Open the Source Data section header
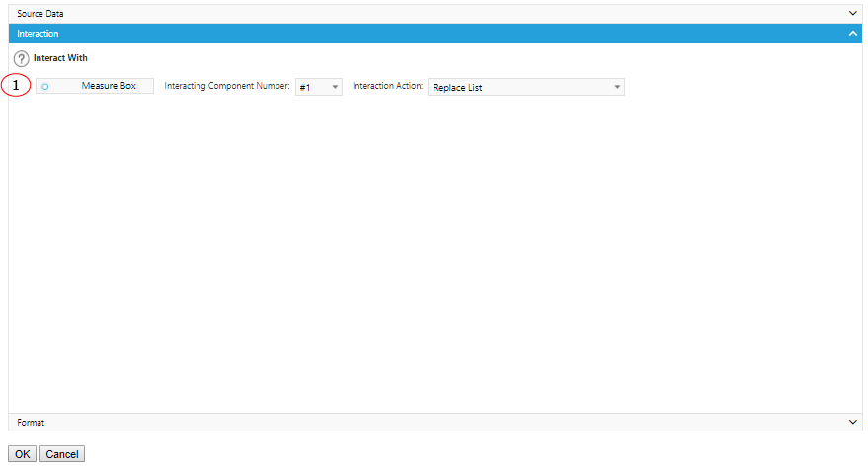868x470 pixels. (x=435, y=13)
